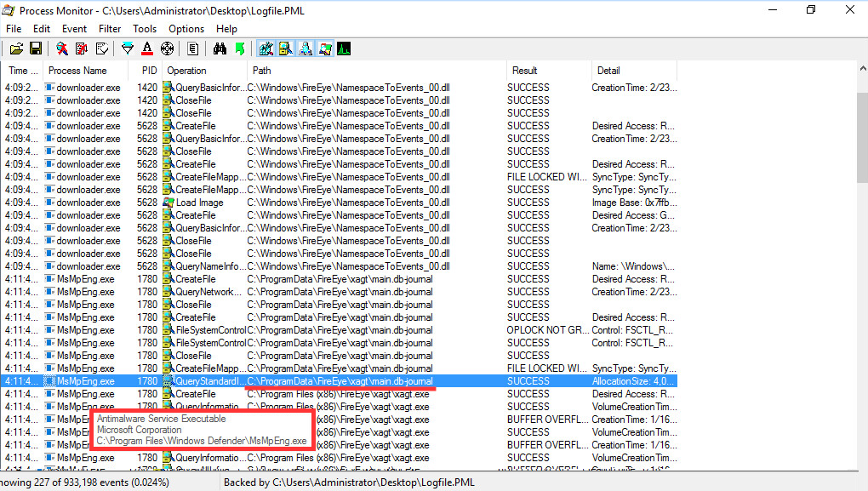The image size is (868, 491).
Task: Toggle Show Registry Activity in the toolbar
Action: [266, 49]
